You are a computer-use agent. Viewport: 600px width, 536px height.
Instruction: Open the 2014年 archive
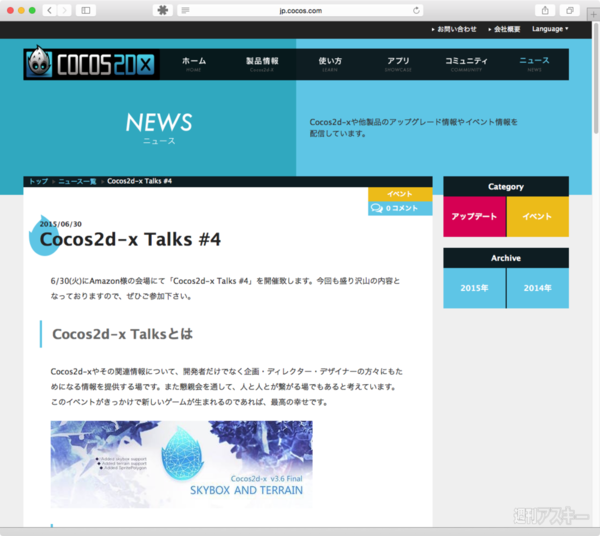coord(538,288)
